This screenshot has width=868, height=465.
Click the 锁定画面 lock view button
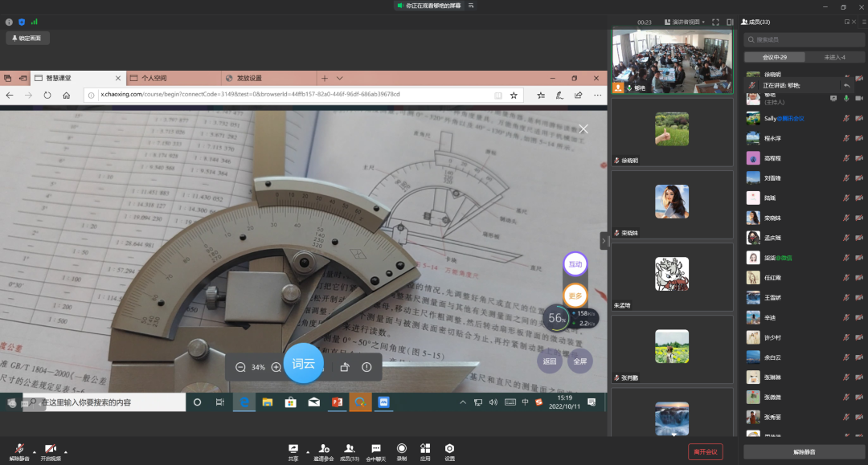pyautogui.click(x=27, y=39)
